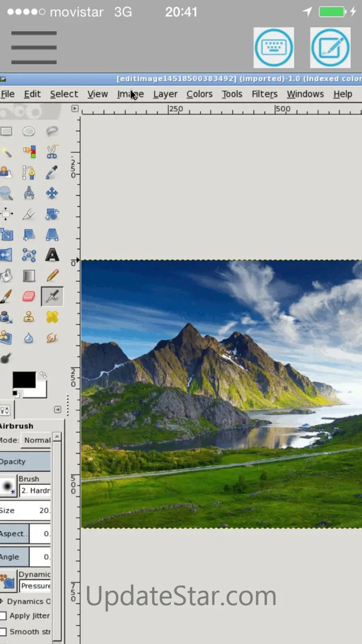Screen dimensions: 362x644
Task: Open the foreground black color swatch
Action: pos(24,380)
